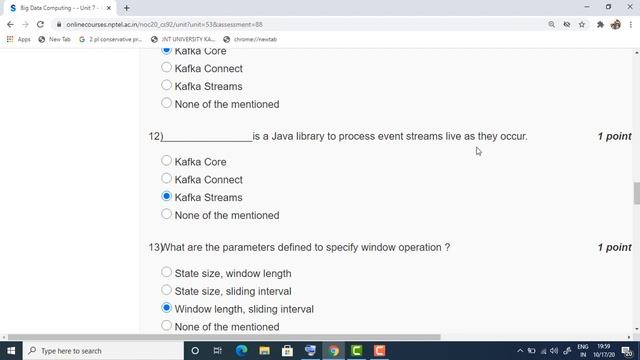Click the vertical scrollbar thumb
This screenshot has width=640, height=360.
[636, 193]
